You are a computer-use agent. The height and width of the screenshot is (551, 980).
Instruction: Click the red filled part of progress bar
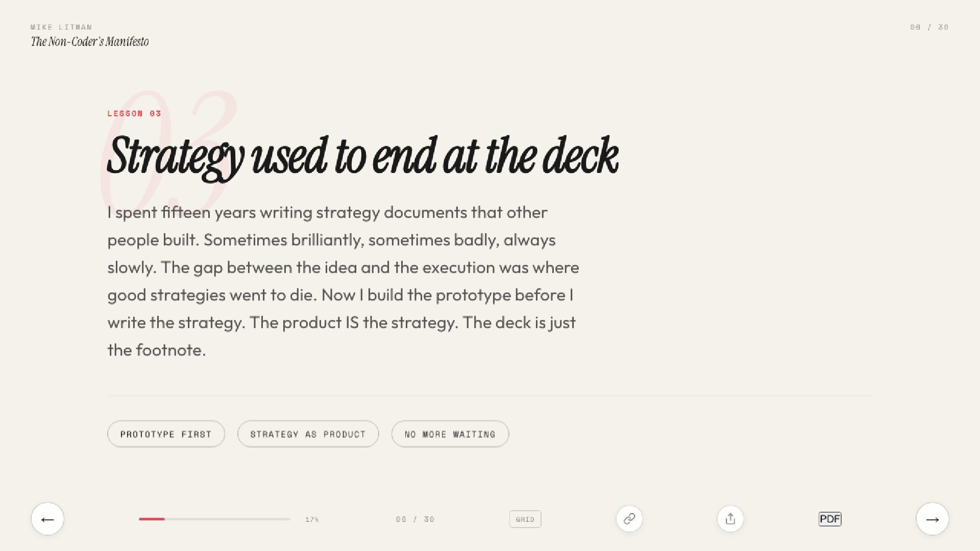click(x=152, y=519)
